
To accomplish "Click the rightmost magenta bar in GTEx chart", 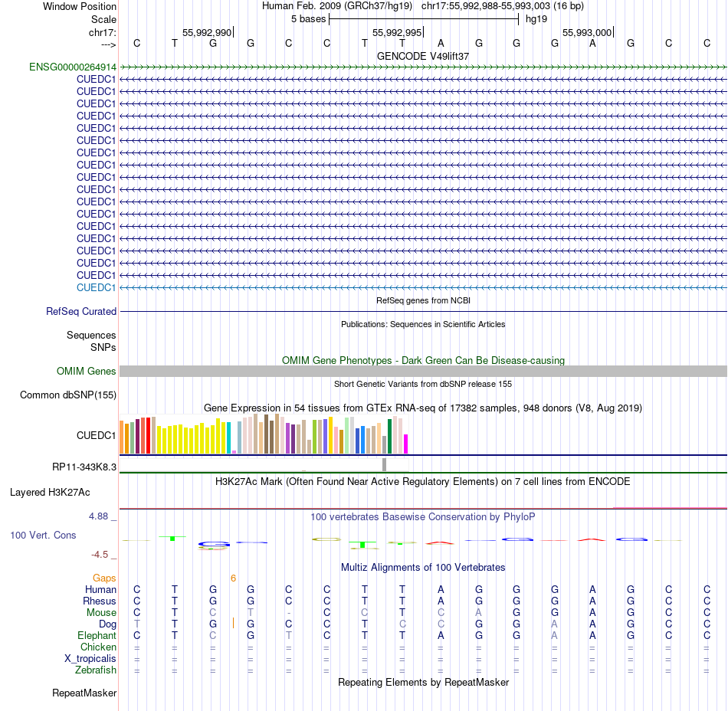I will (x=406, y=444).
